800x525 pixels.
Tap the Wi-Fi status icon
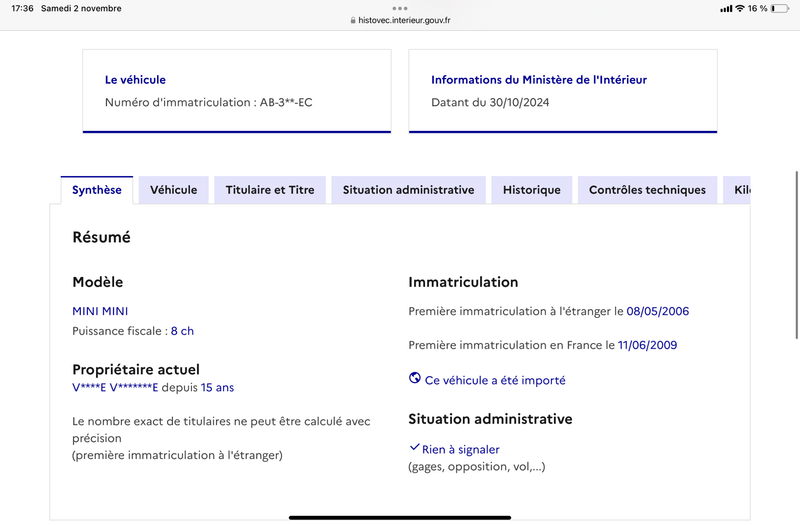[740, 8]
